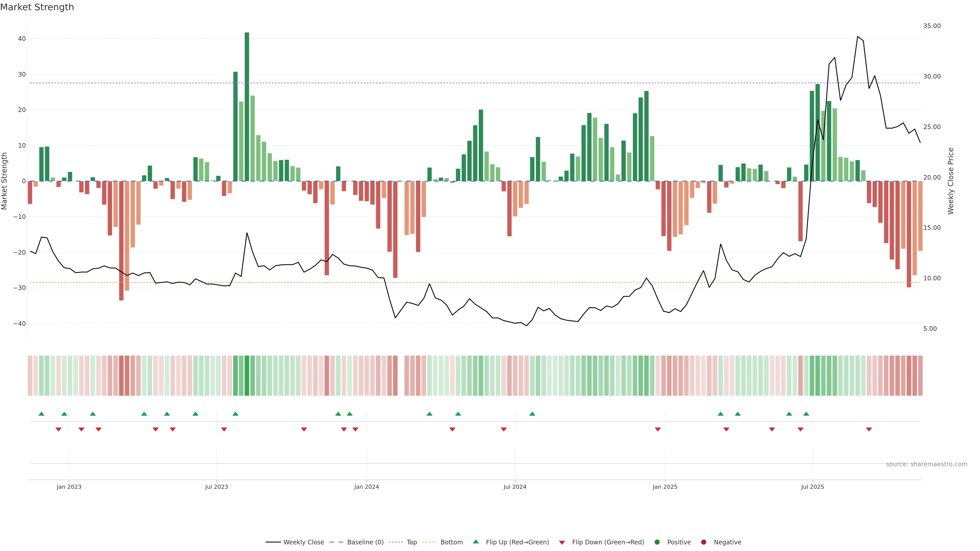Click the Negative red circle legend icon
The width and height of the screenshot is (980, 551).
[x=703, y=542]
